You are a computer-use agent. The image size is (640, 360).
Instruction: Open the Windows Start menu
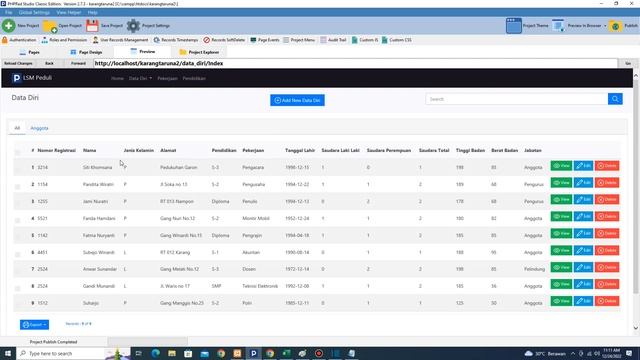pos(8,353)
